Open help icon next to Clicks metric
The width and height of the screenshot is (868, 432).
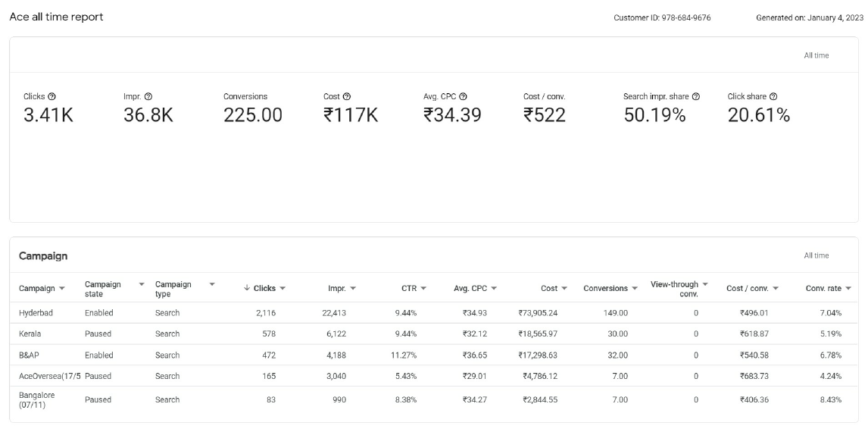point(52,96)
